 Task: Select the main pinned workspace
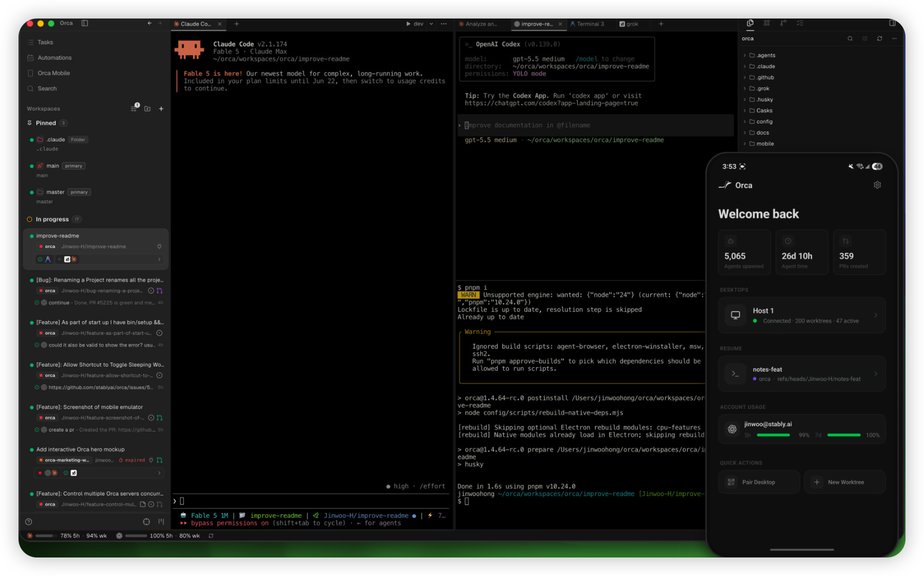(x=96, y=170)
